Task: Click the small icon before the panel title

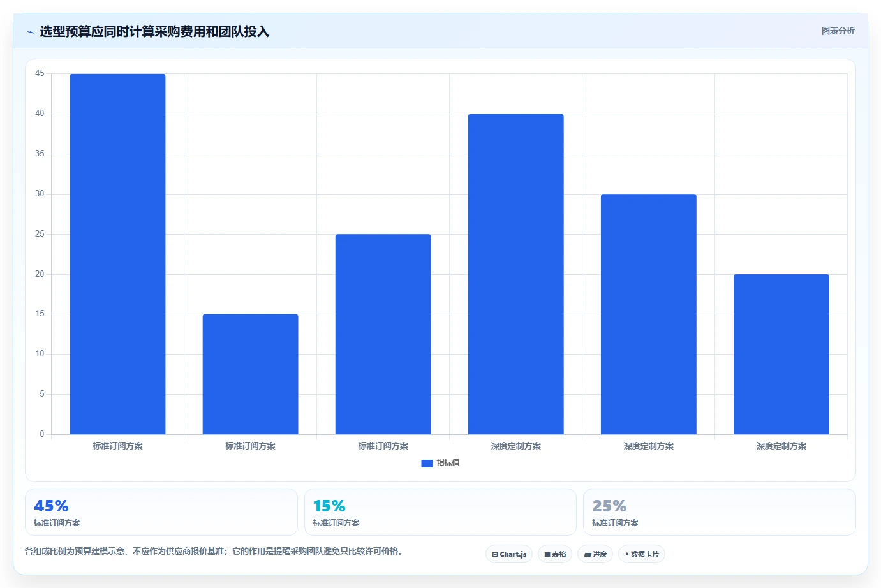Action: pyautogui.click(x=30, y=32)
